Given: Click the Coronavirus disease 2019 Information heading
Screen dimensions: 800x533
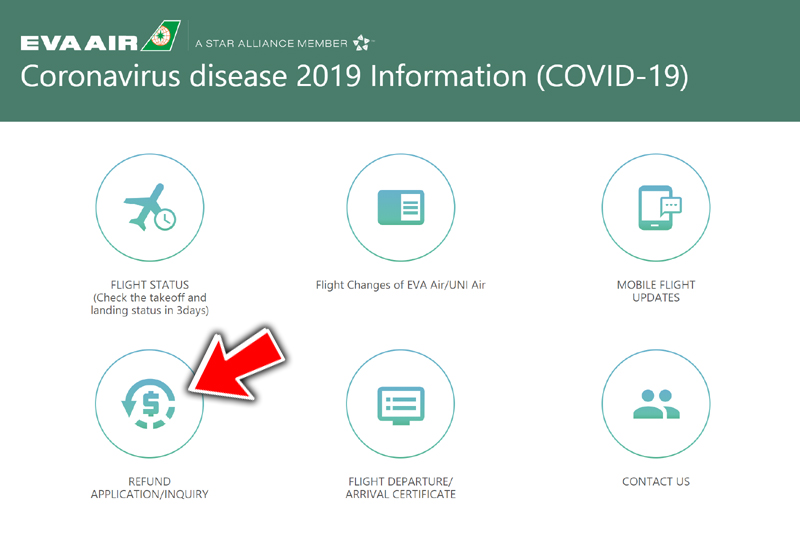Looking at the screenshot, I should [355, 77].
